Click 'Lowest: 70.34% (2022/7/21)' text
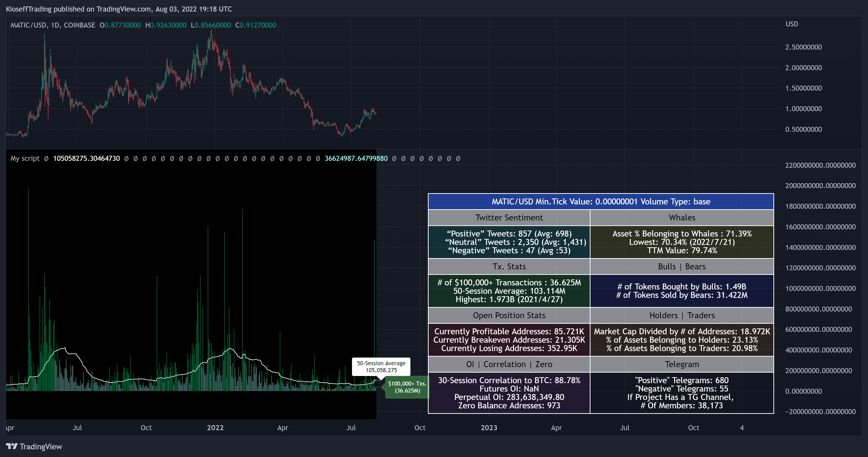 tap(682, 242)
